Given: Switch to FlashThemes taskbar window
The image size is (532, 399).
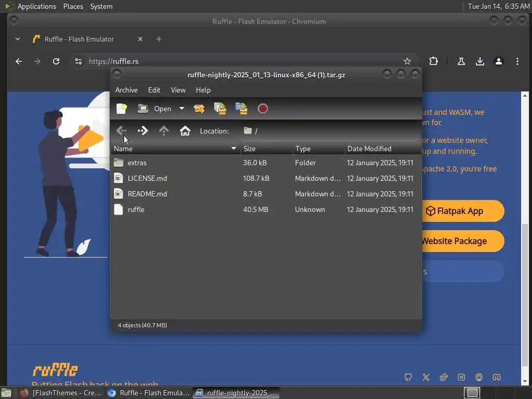Looking at the screenshot, I should (x=61, y=393).
